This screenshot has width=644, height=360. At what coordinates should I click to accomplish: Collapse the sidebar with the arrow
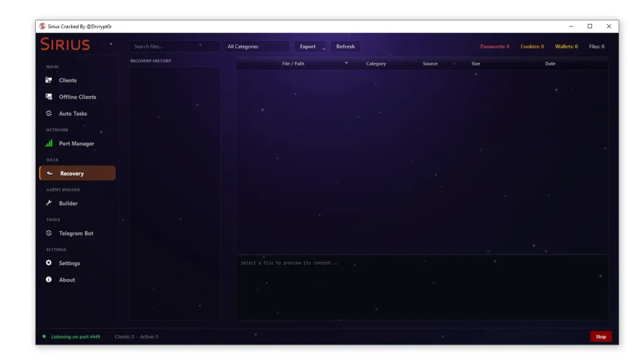click(111, 44)
